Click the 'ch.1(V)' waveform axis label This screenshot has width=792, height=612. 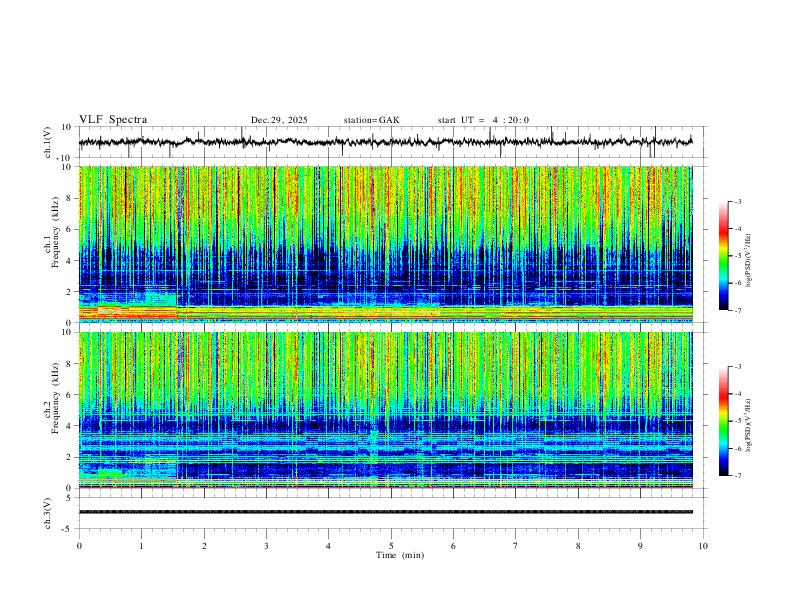point(48,143)
